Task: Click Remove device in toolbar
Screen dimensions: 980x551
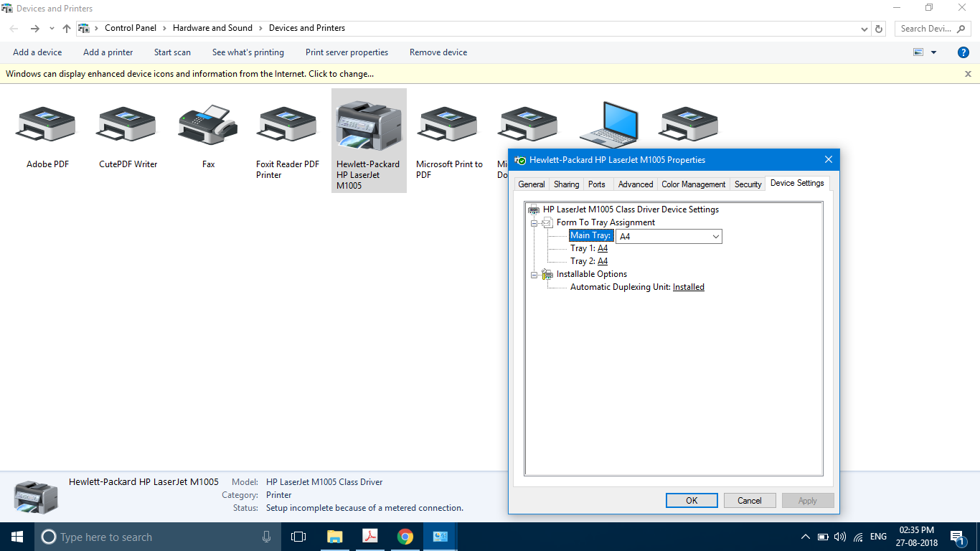Action: 438,52
